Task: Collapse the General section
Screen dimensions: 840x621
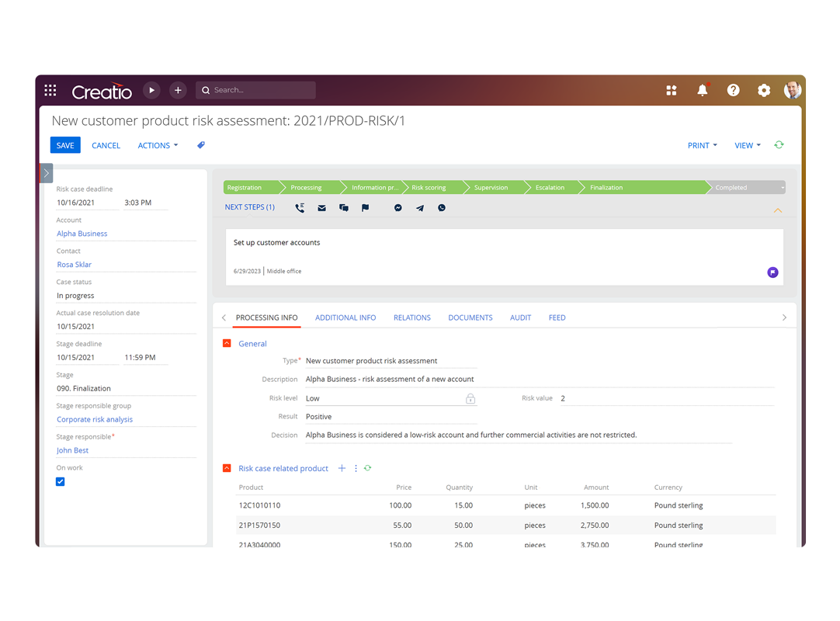Action: tap(227, 342)
